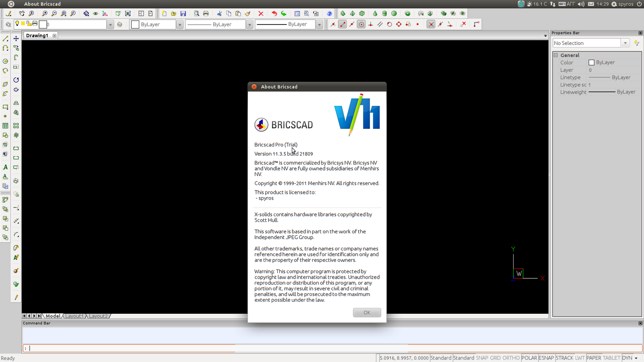This screenshot has height=362, width=644.
Task: Click the Save floppy disk icon
Action: point(183,13)
